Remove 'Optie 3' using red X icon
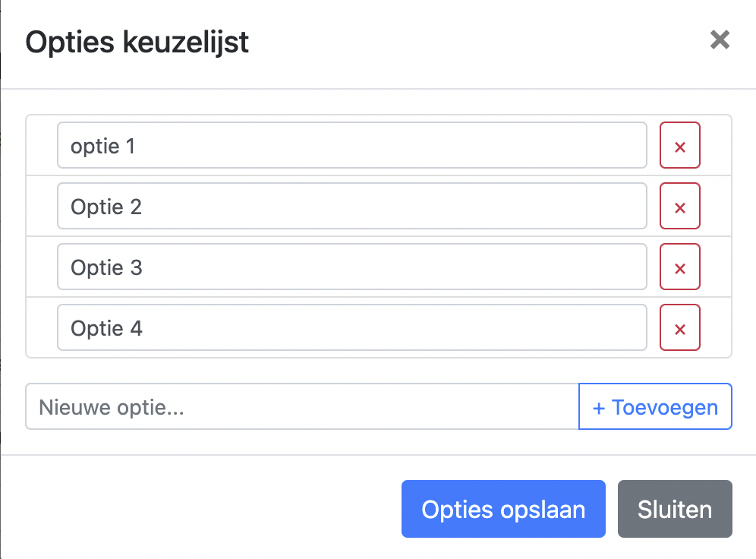 680,267
